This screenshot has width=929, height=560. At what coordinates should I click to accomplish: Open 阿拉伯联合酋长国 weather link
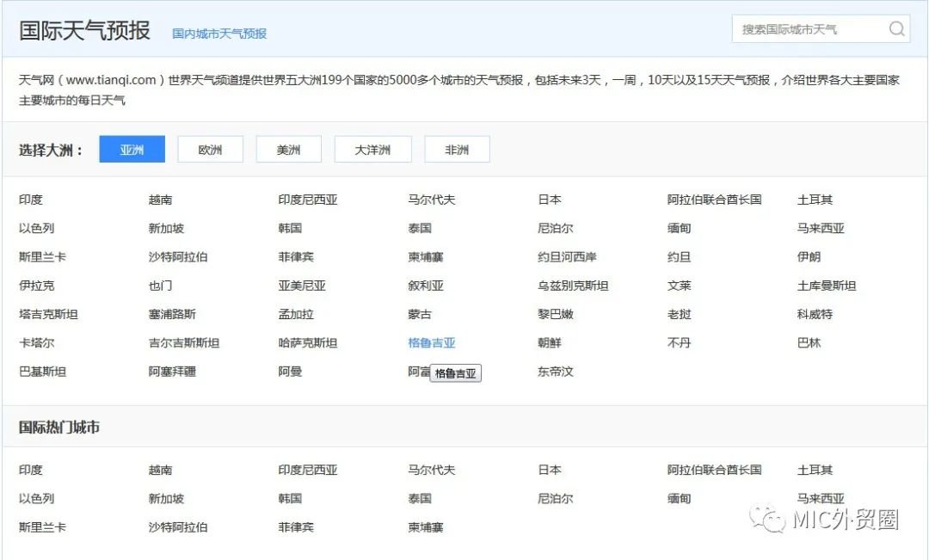point(715,199)
